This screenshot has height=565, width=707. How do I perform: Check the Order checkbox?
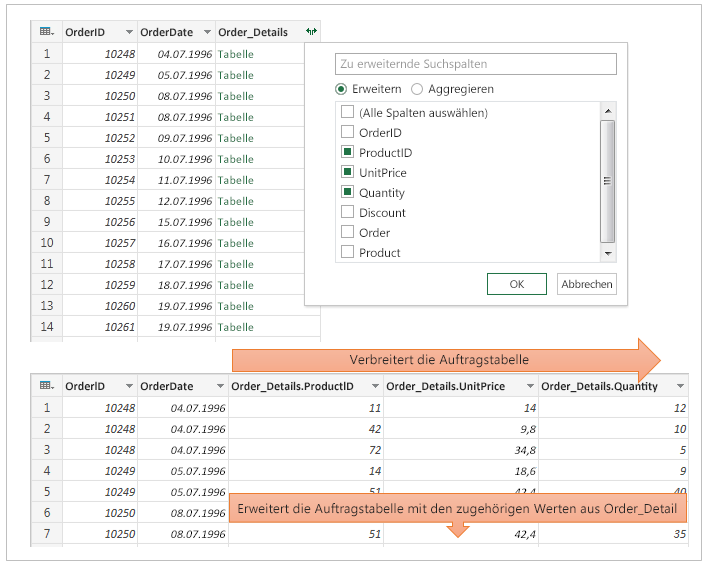tap(347, 232)
